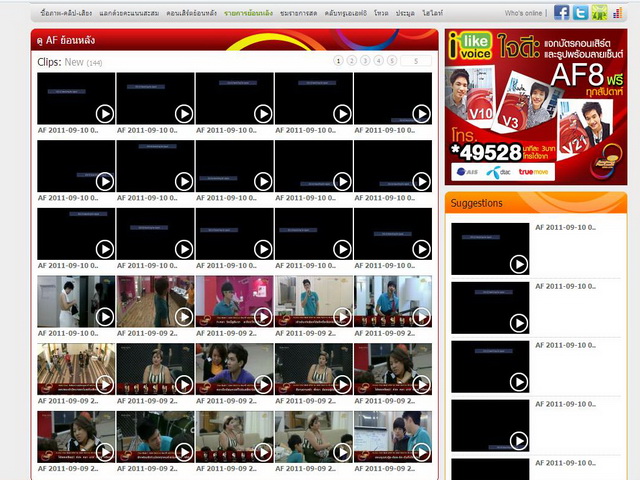The width and height of the screenshot is (640, 480).
Task: Go to clips page 4
Action: point(378,61)
